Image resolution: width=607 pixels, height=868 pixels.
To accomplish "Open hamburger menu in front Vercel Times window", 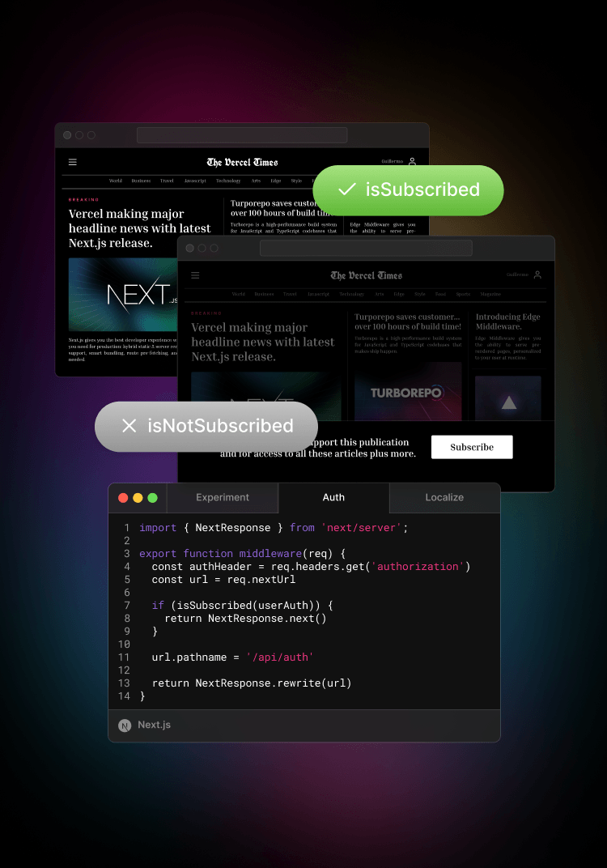I will point(195,275).
